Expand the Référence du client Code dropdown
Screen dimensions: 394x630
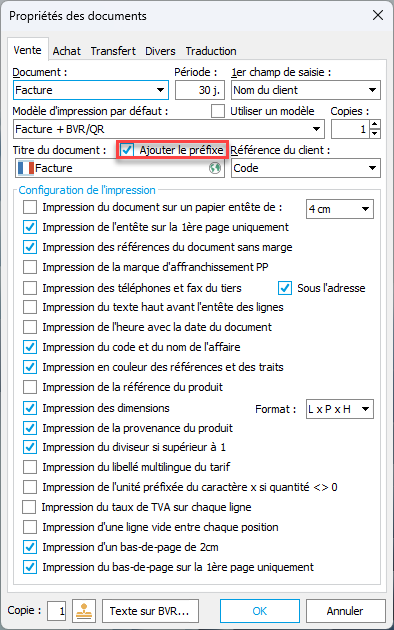click(306, 168)
